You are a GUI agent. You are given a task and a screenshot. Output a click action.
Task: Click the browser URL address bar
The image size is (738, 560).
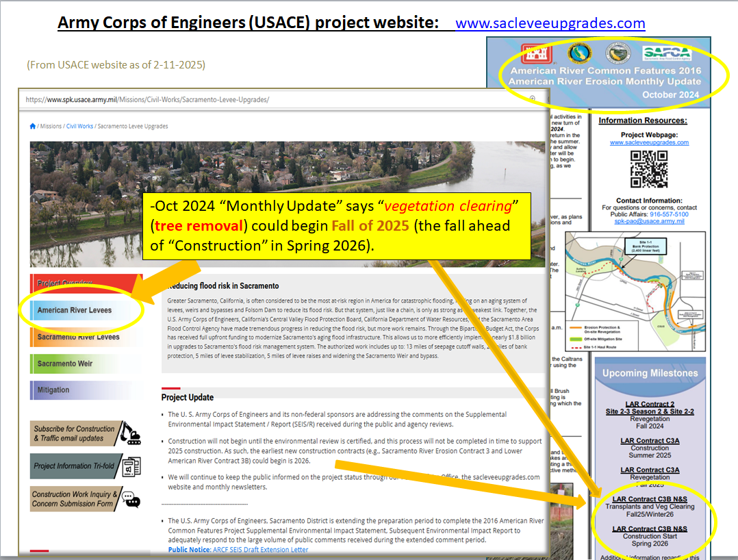pos(282,99)
